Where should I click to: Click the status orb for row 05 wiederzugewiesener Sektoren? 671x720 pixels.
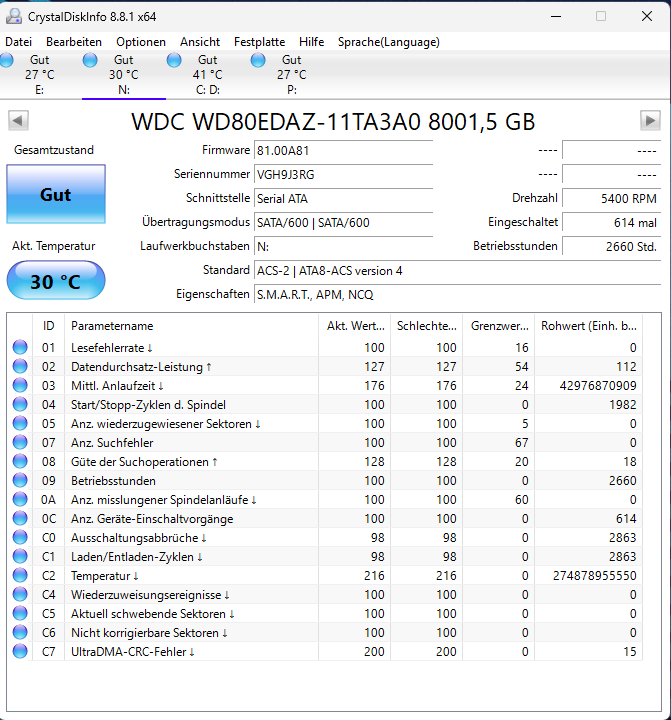[20, 423]
